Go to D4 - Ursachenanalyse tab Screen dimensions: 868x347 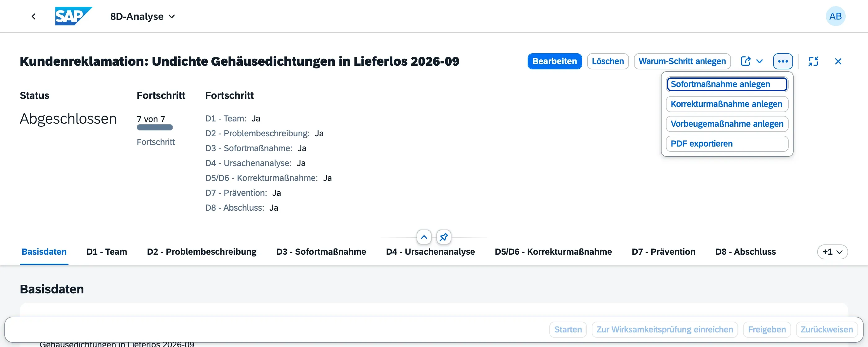point(430,252)
